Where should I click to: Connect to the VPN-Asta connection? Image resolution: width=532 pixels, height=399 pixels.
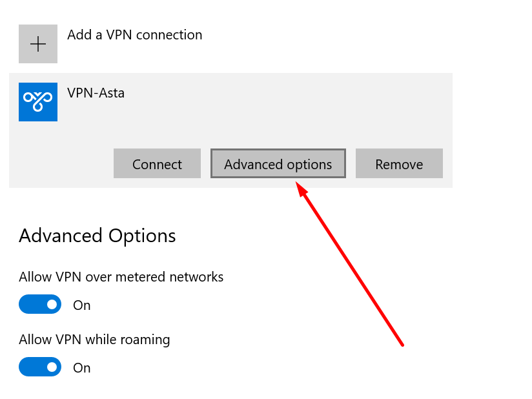(157, 164)
